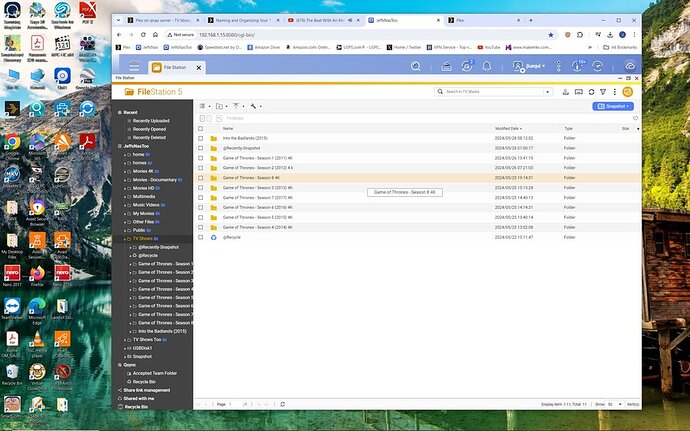Click the File Station smart filter icon
The image size is (690, 431).
coord(603,92)
